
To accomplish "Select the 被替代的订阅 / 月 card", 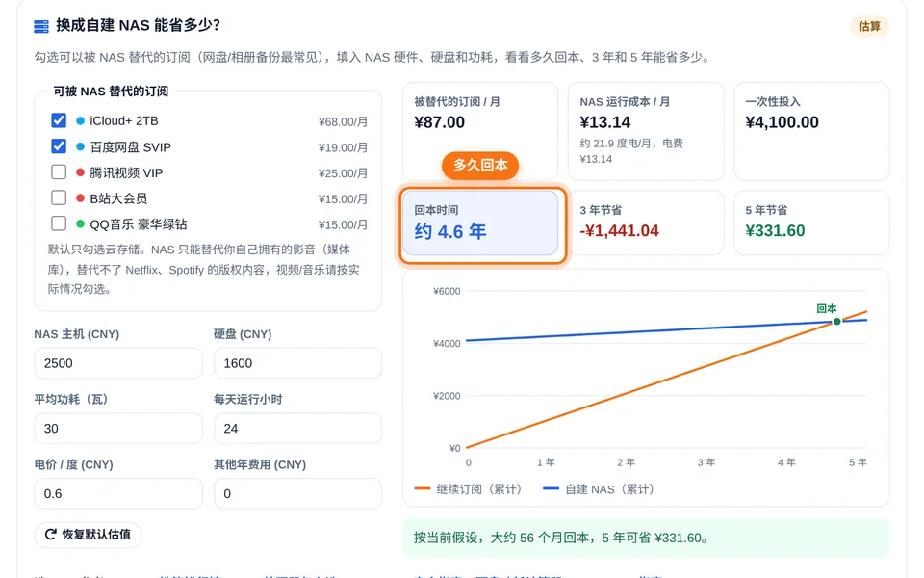I will 480,131.
